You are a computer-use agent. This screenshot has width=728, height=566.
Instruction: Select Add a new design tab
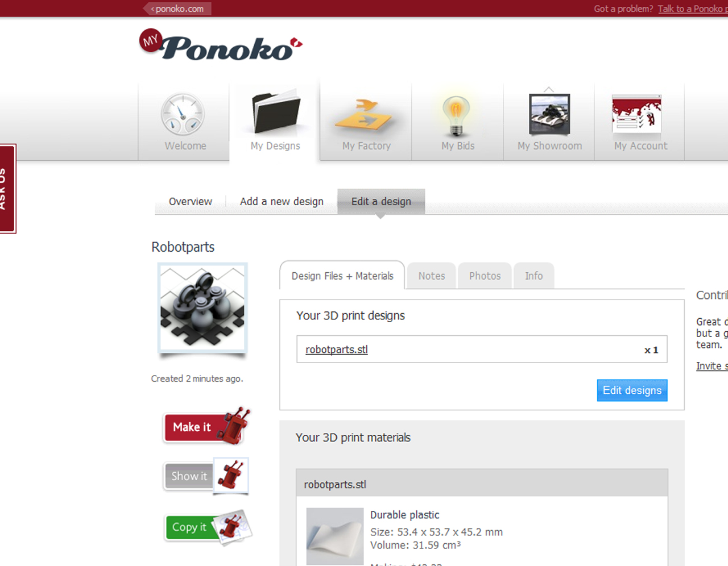click(282, 201)
